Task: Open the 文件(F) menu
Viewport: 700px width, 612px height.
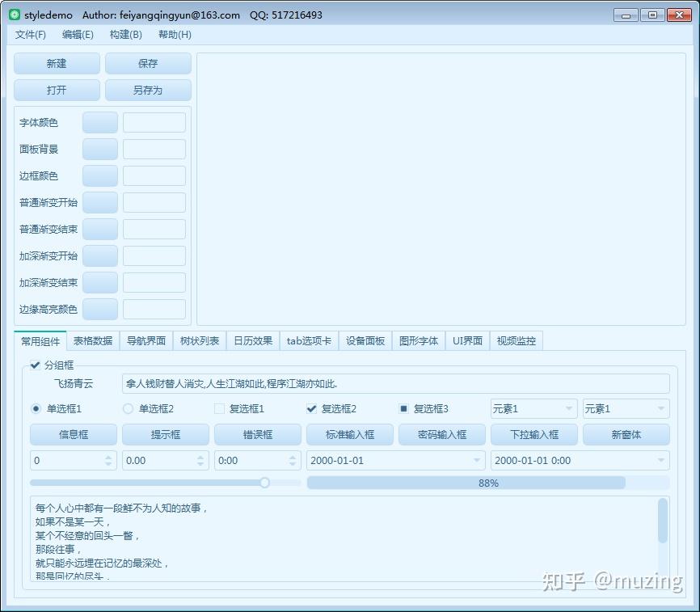Action: click(30, 35)
